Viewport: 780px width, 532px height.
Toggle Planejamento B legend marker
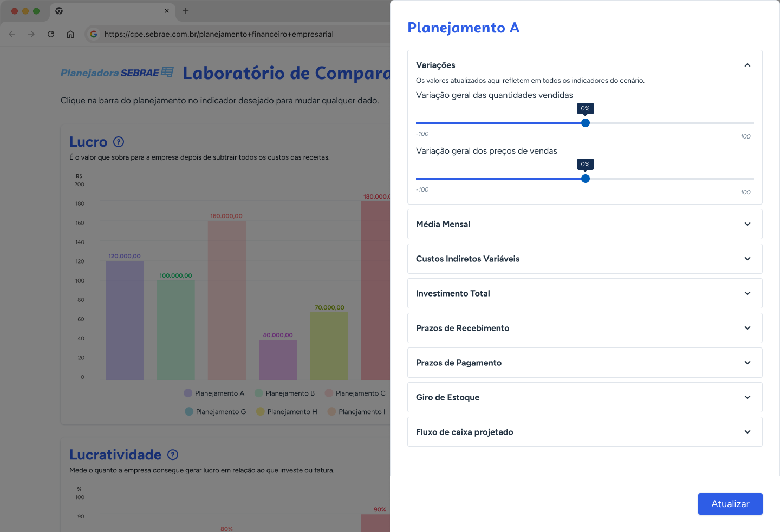(259, 393)
